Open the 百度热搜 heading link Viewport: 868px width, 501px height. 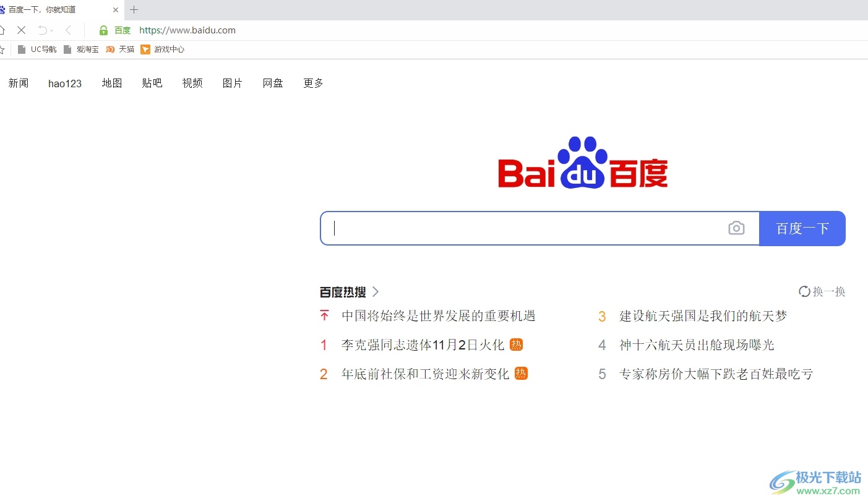(343, 292)
